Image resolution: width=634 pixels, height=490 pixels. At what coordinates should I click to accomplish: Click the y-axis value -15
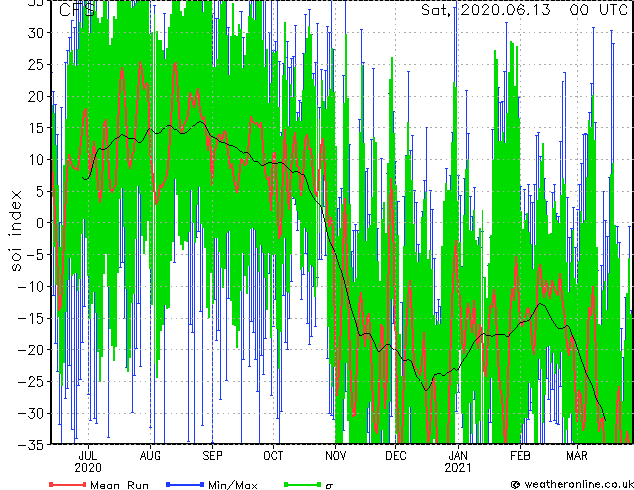click(x=31, y=318)
